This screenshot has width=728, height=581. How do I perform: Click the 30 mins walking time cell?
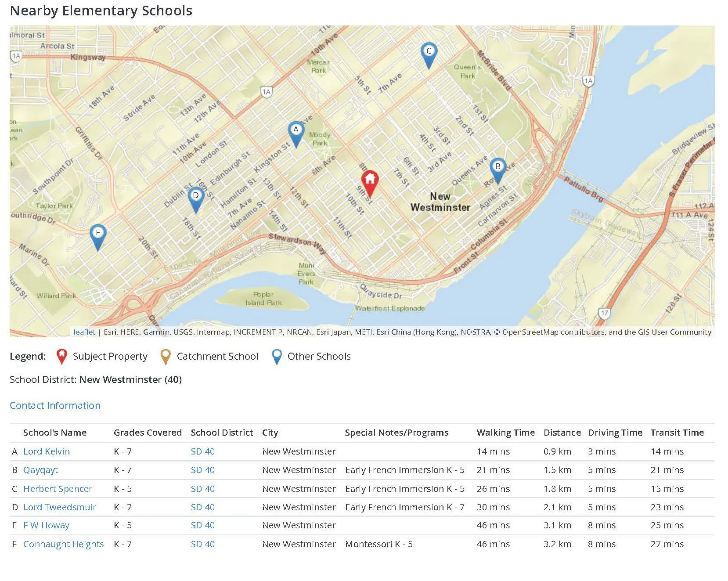pyautogui.click(x=493, y=507)
